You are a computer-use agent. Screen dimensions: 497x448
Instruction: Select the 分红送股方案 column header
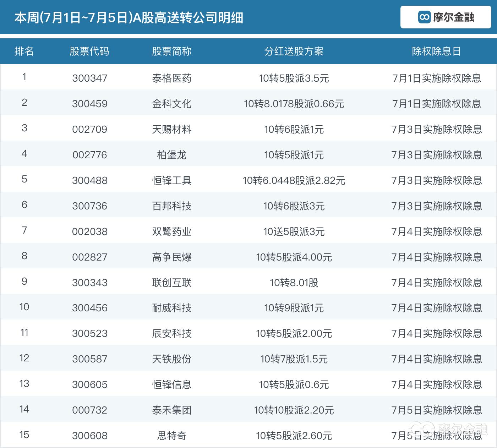[294, 51]
